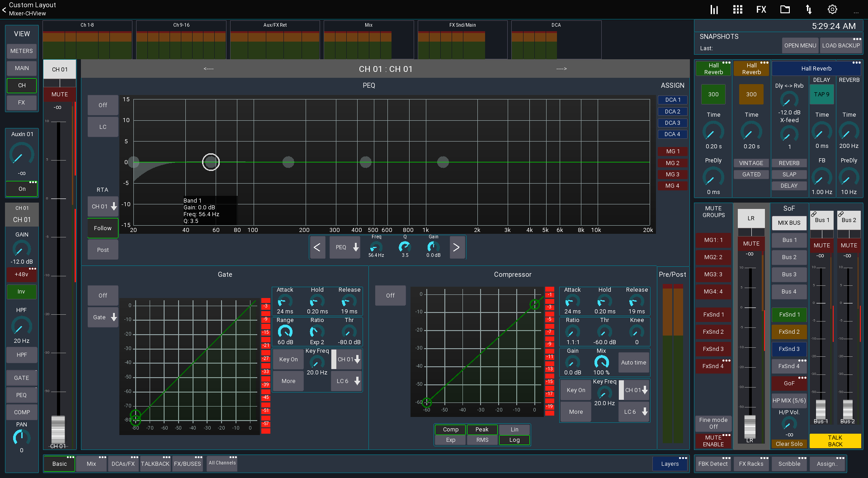Open the FX rack from the top bar

761,9
